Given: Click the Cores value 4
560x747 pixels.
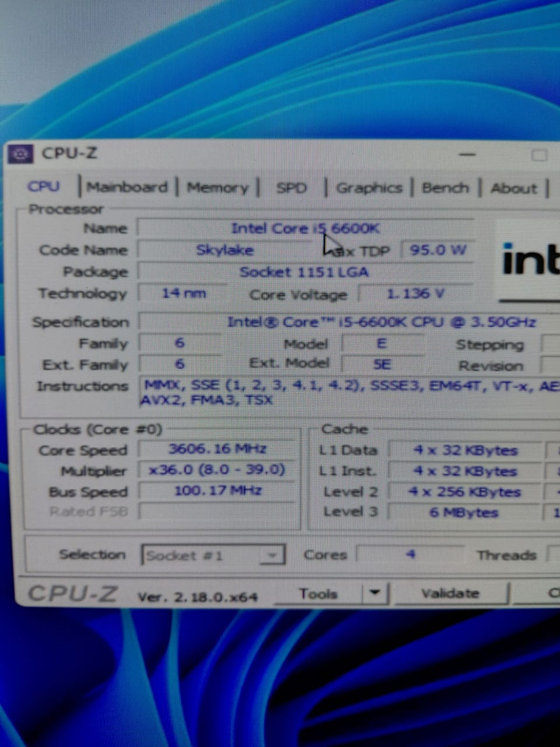Looking at the screenshot, I should (x=411, y=554).
